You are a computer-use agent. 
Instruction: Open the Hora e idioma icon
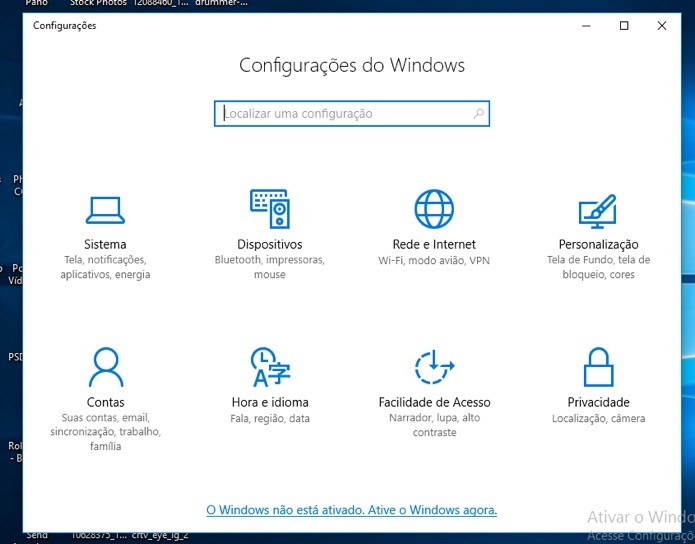click(270, 367)
